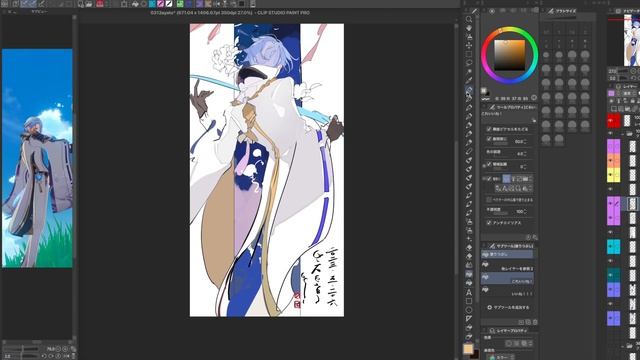Click the レイヤープロパティ panel title
This screenshot has width=640, height=360.
tap(511, 330)
